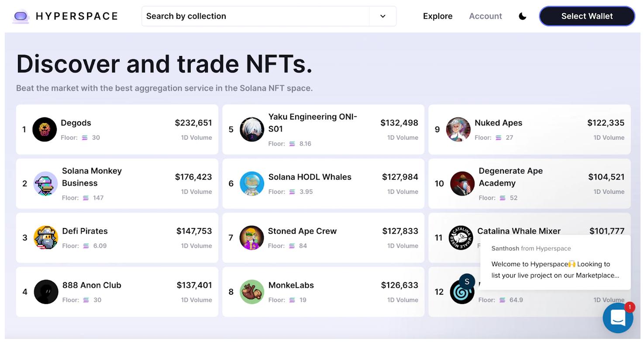Click the Catalina Whale Mixer logo
The image size is (644, 342).
pyautogui.click(x=461, y=238)
